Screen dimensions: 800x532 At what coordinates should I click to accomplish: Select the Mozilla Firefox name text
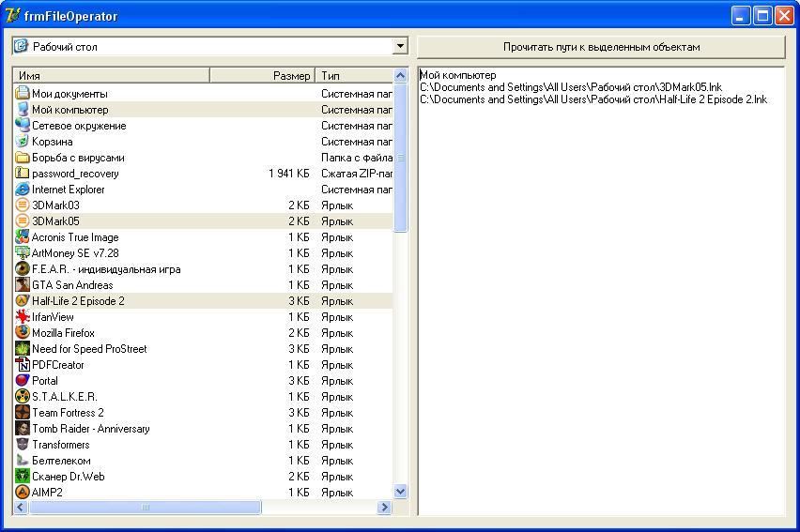coord(63,333)
